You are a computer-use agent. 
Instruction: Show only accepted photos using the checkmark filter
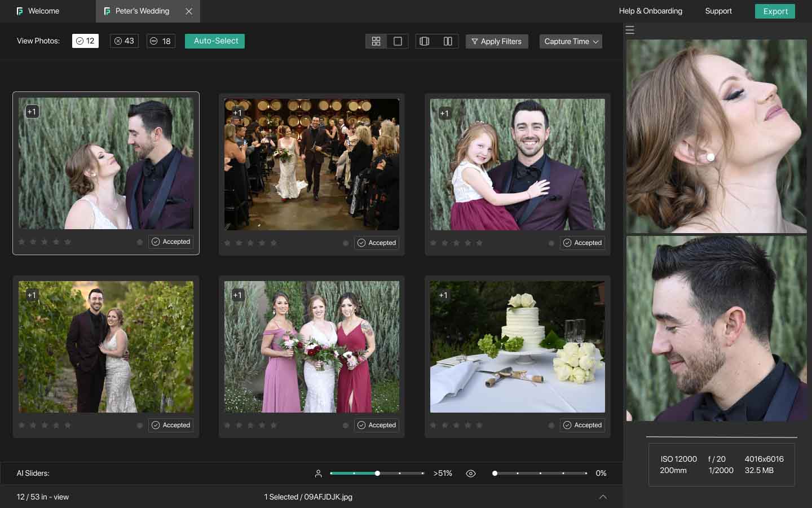pos(85,41)
